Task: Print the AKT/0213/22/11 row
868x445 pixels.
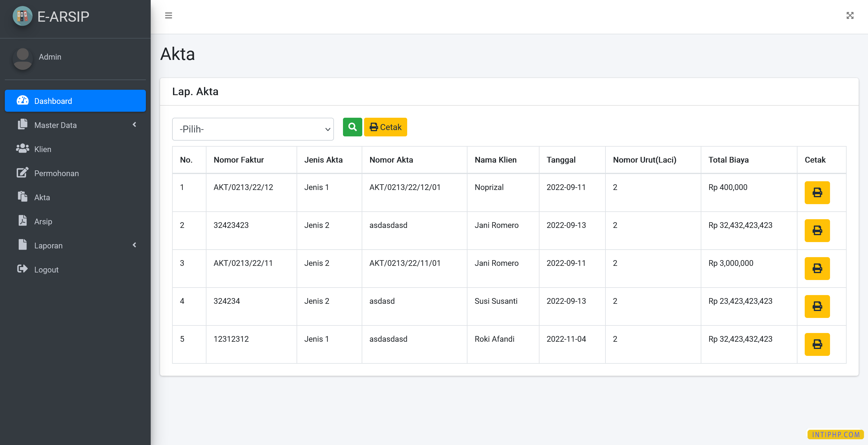Action: 817,268
